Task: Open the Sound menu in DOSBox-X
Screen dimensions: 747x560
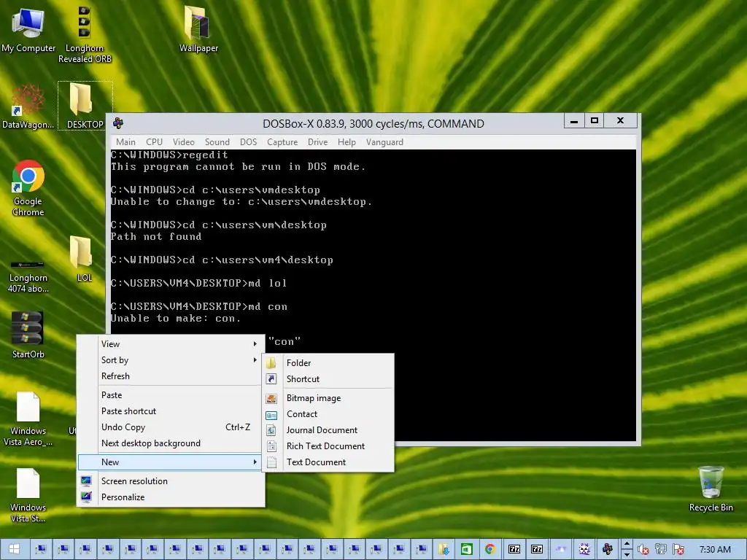Action: click(217, 142)
